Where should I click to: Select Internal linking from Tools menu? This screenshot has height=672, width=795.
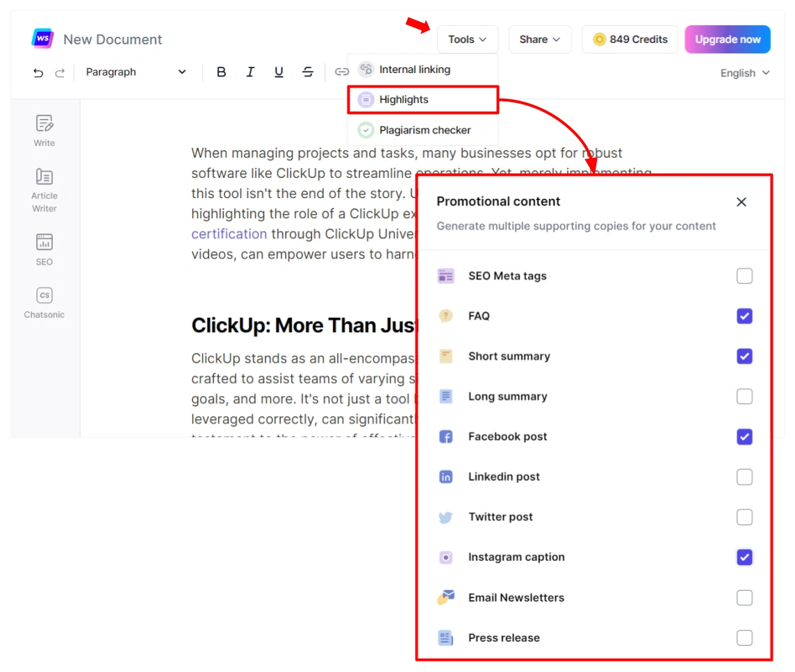[x=423, y=69]
